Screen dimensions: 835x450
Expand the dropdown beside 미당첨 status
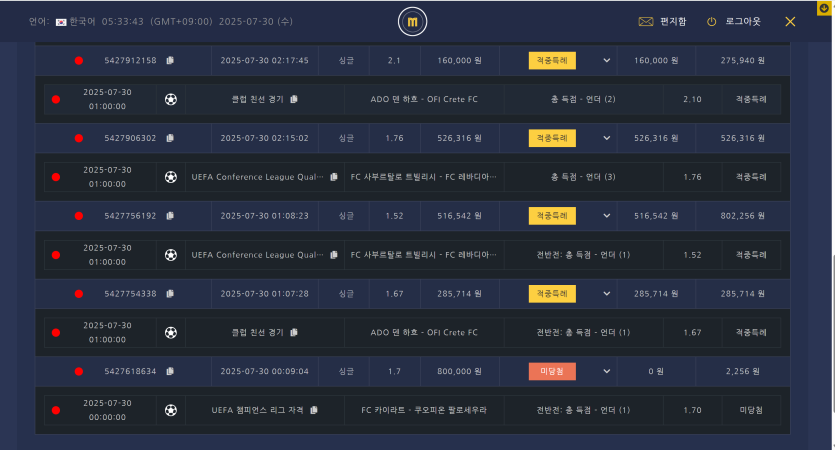[x=607, y=371]
